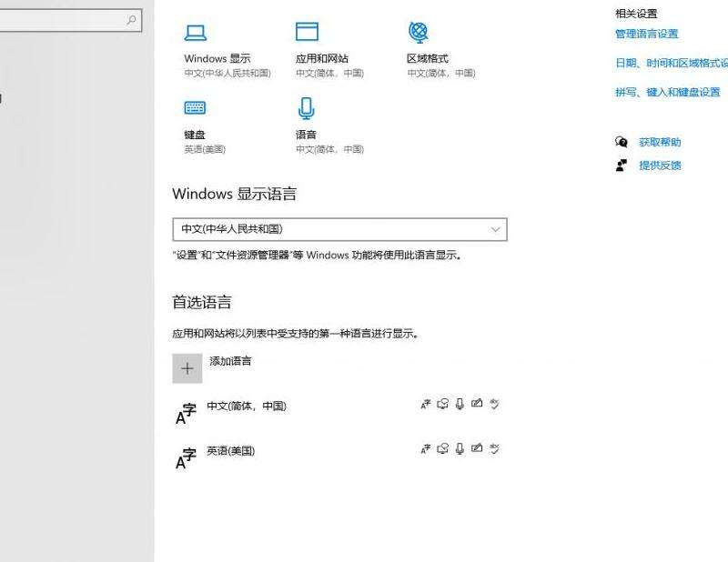Click the language A字 icon beside 英语(美国)
728x562 pixels.
[186, 458]
